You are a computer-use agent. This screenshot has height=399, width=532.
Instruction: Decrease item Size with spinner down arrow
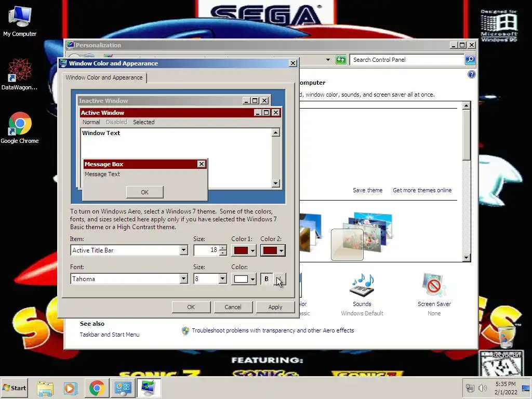click(223, 253)
